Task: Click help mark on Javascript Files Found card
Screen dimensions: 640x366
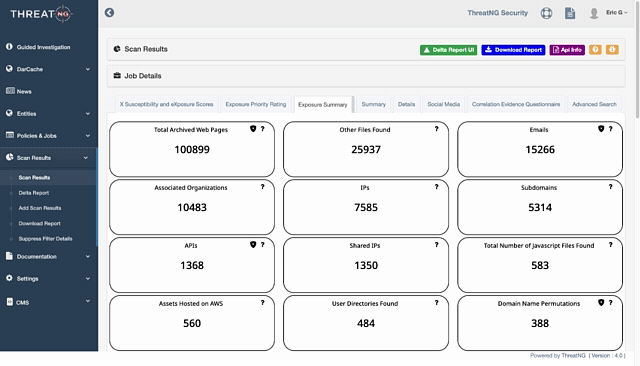Action: (x=610, y=245)
